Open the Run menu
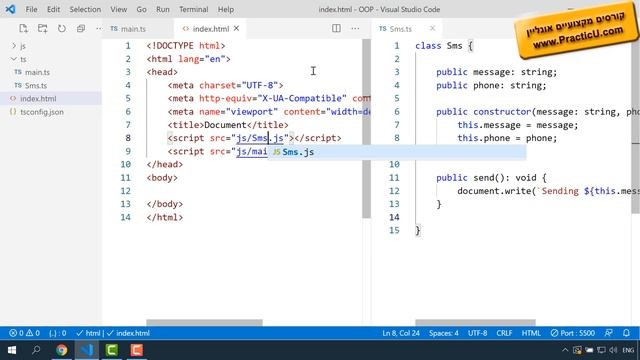This screenshot has width=640, height=360. 163,9
